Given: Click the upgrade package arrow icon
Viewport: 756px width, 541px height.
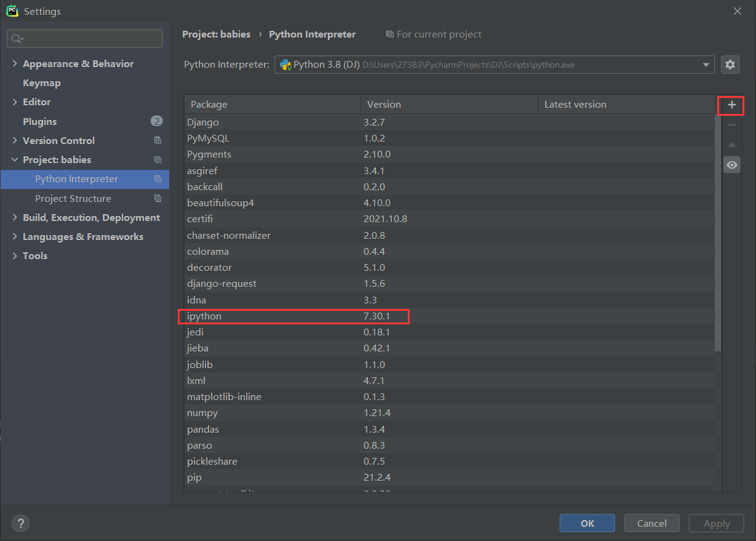Looking at the screenshot, I should pos(731,145).
